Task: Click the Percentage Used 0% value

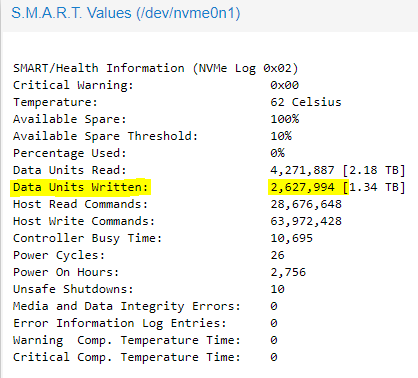Action: click(x=277, y=153)
